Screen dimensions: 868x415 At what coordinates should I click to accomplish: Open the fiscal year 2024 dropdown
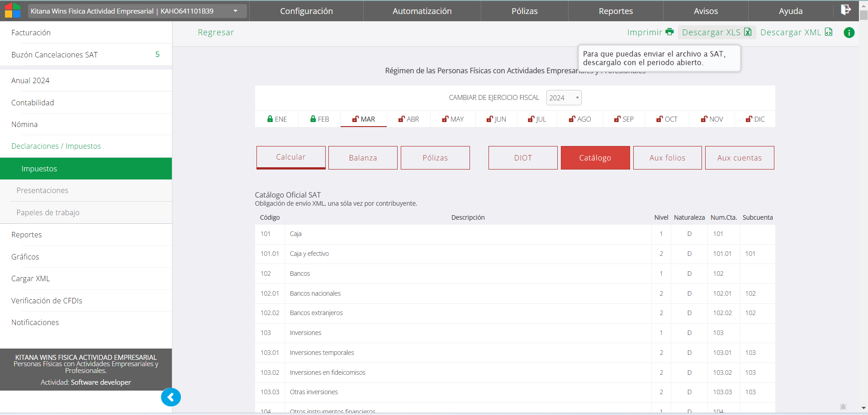pos(564,98)
